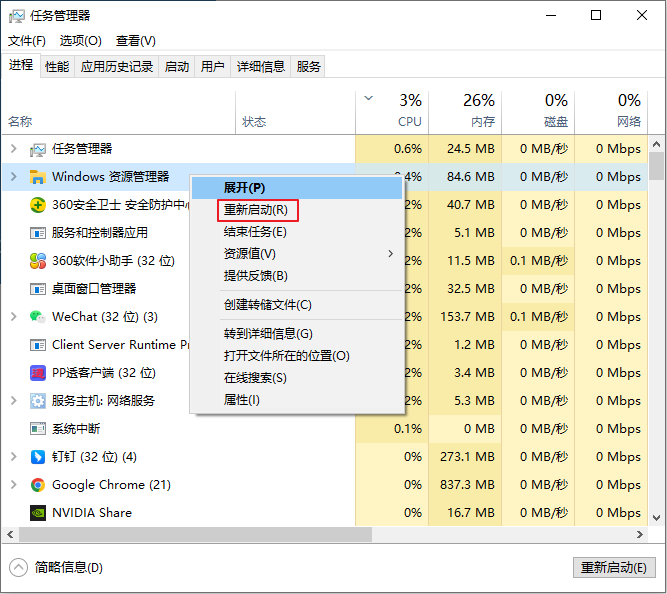Click the Client Server Runtime process icon
This screenshot has height=594, width=667.
click(x=37, y=345)
